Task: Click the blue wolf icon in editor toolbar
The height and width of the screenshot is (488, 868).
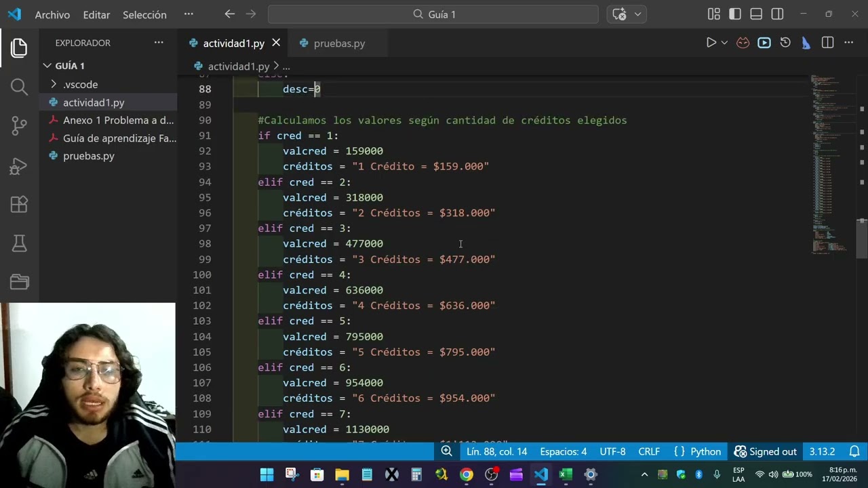Action: tap(806, 43)
